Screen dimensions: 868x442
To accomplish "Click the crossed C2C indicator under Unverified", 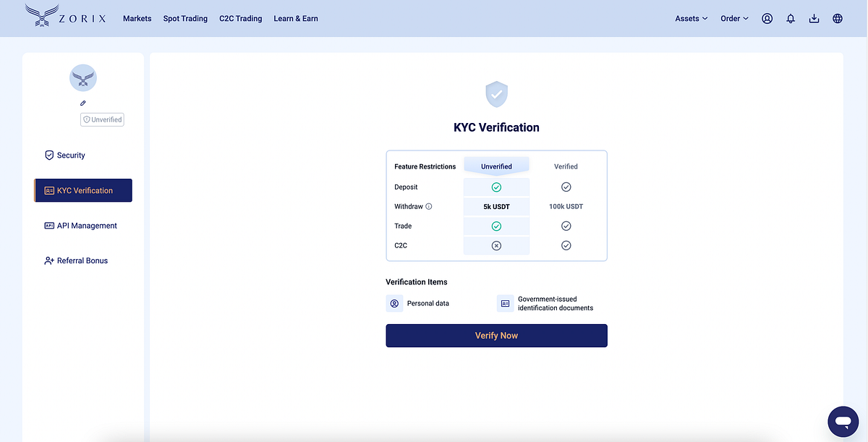I will [496, 245].
